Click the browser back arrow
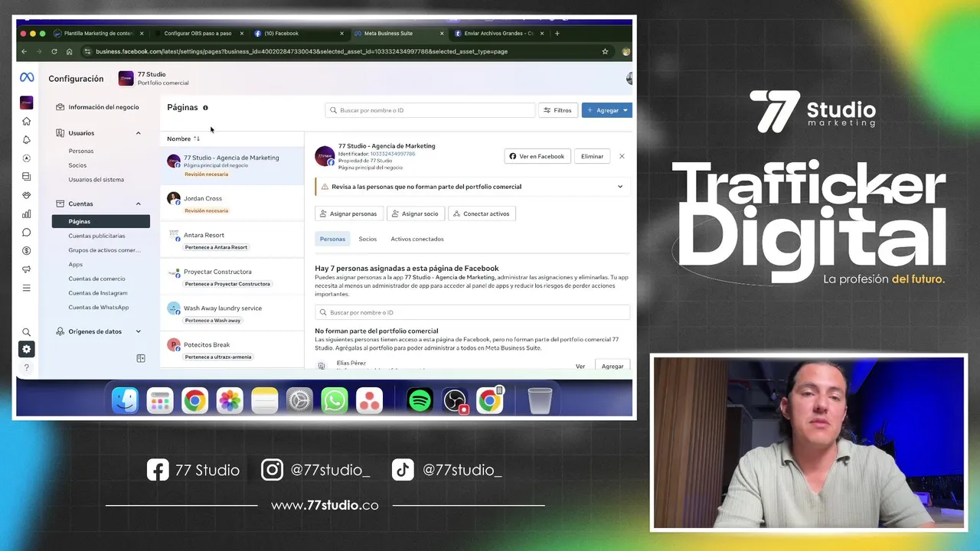 click(24, 51)
